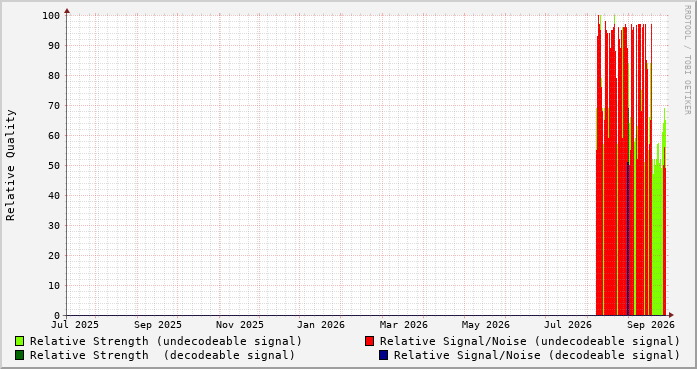Click the Jul 2026 x-axis label
Viewport: 697px width, 369px height.
point(568,325)
